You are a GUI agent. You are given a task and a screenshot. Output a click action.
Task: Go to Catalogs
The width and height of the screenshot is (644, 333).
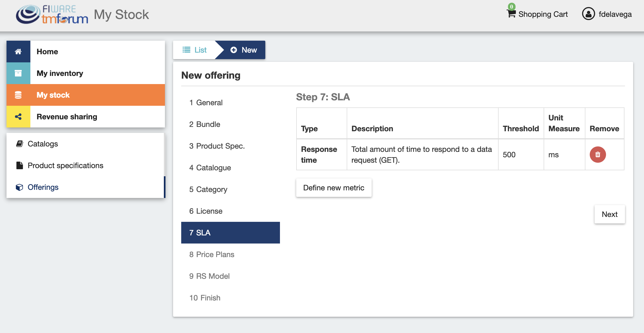tap(86, 144)
